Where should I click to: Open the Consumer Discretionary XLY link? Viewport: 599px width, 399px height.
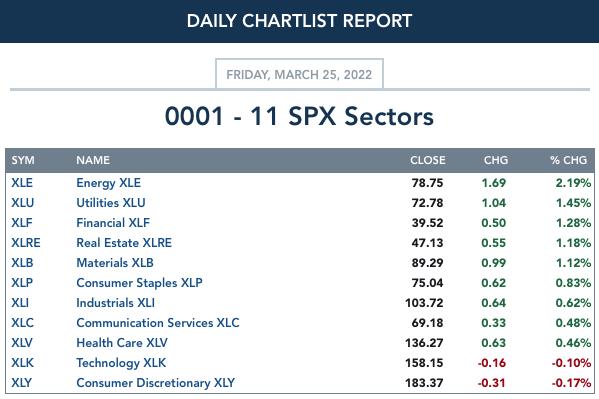[x=155, y=383]
